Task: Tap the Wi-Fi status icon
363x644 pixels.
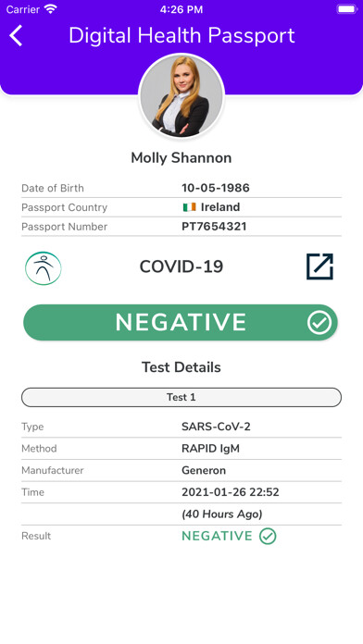Action: click(51, 9)
